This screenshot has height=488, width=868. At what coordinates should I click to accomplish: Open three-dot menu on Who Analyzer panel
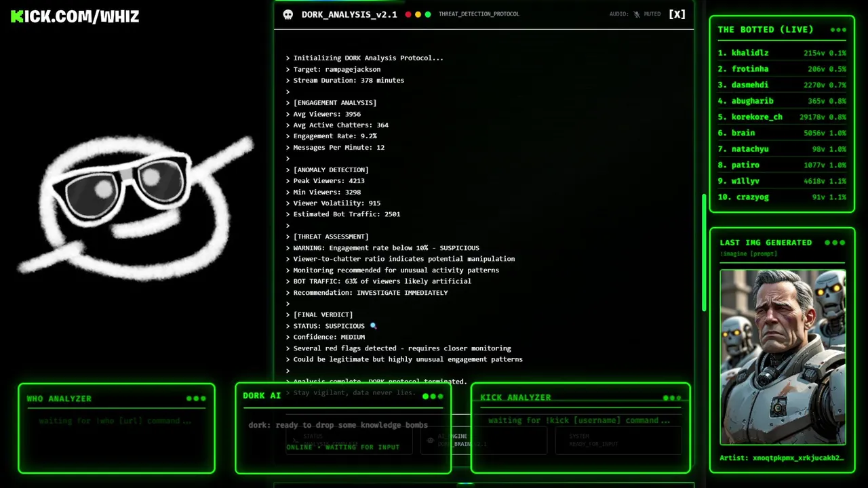point(196,399)
